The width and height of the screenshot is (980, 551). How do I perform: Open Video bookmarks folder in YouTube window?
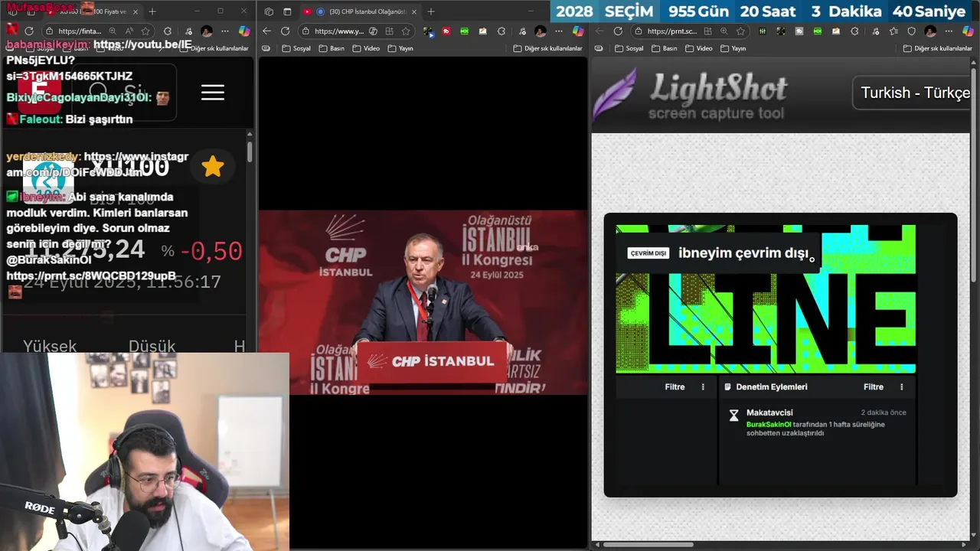click(366, 48)
